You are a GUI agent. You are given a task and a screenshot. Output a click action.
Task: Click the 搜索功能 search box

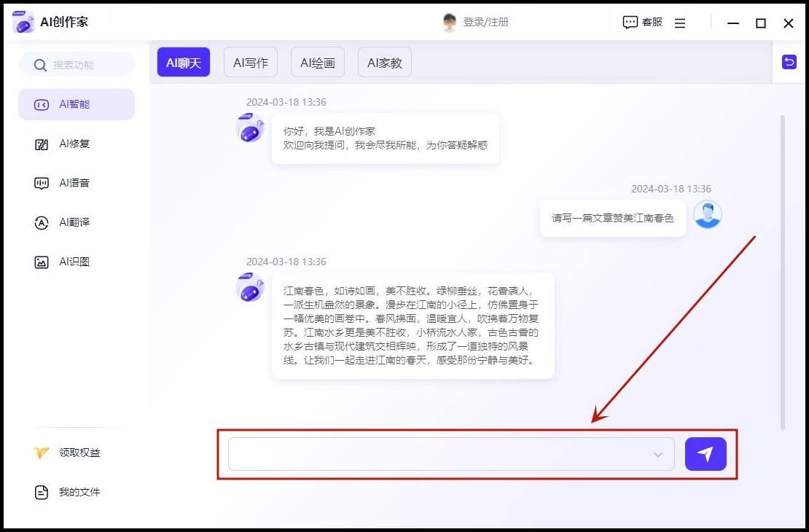tap(84, 65)
